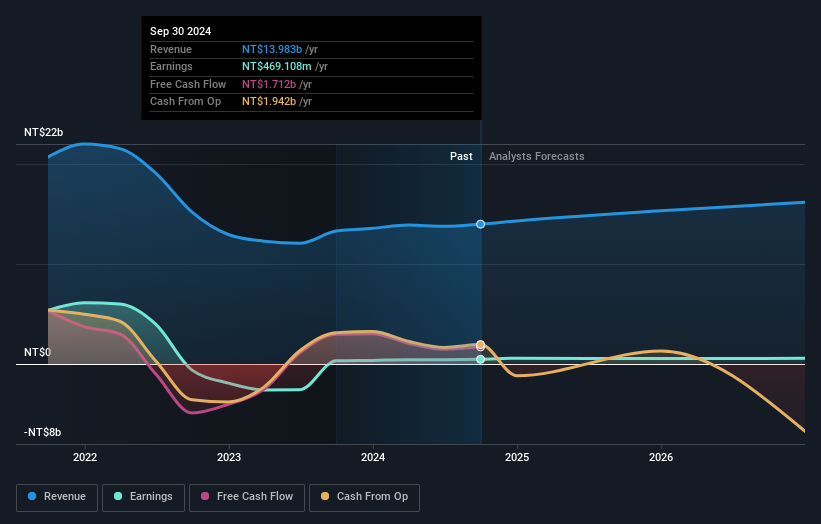Click the Free Cash Flow label in tooltip
Image resolution: width=821 pixels, height=524 pixels.
pyautogui.click(x=188, y=84)
